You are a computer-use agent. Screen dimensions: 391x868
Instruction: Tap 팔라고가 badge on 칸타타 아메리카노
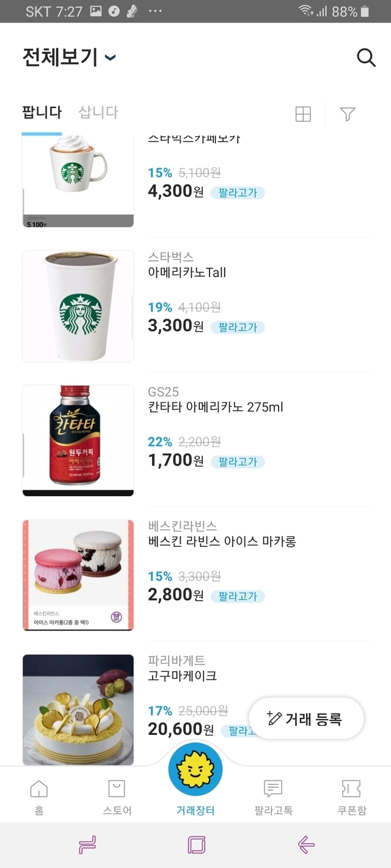[238, 461]
